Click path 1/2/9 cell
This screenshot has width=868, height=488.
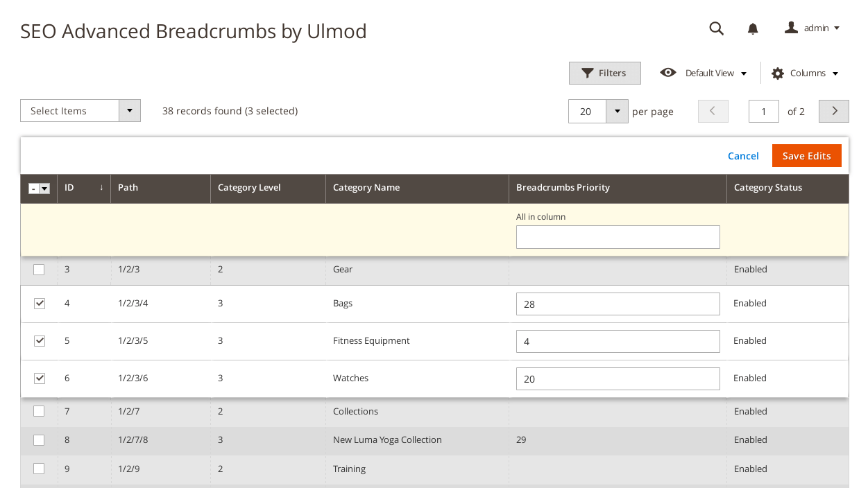pyautogui.click(x=160, y=469)
